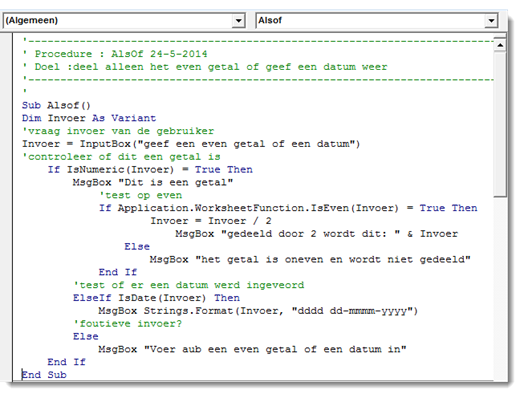The width and height of the screenshot is (520, 394).
Task: Open the Alsof procedure dropdown arrow
Action: click(491, 21)
